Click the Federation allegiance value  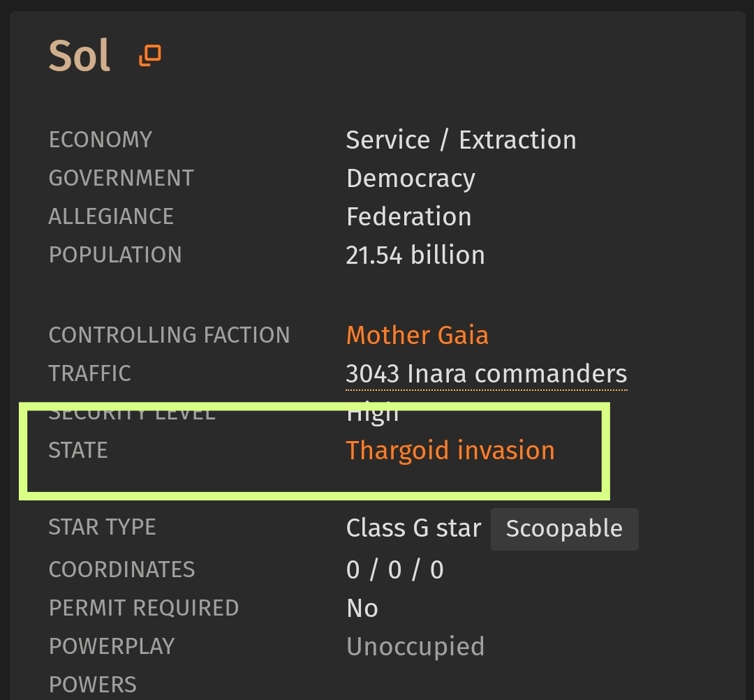tap(408, 217)
